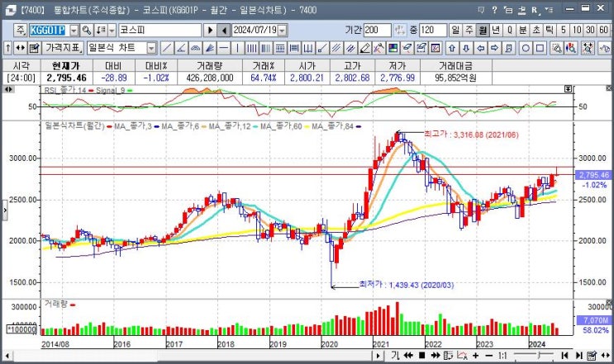Viewport: 614px width, 364px height.
Task: Jump to first bar with skip-start icon
Action: click(x=564, y=356)
